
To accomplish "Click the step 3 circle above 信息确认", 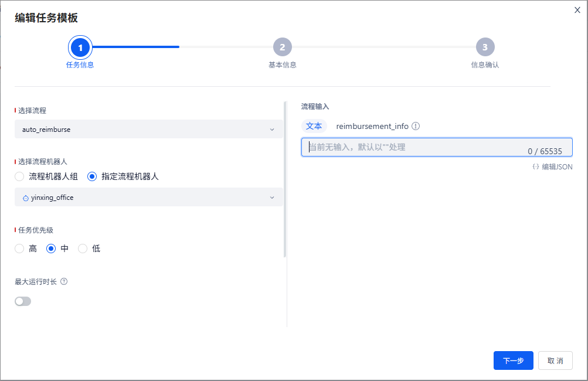I will click(485, 47).
